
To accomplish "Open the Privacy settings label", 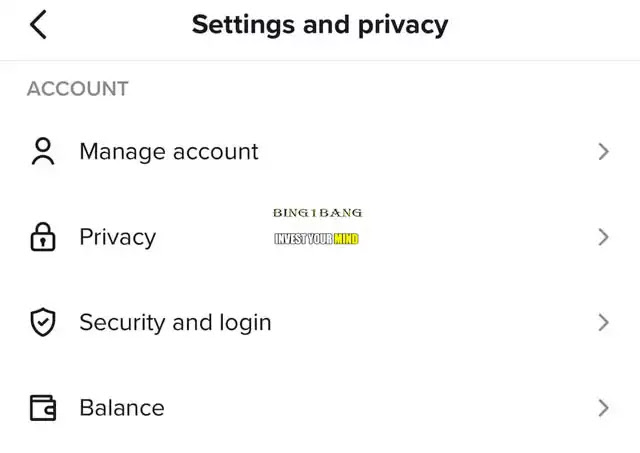I will [x=117, y=237].
